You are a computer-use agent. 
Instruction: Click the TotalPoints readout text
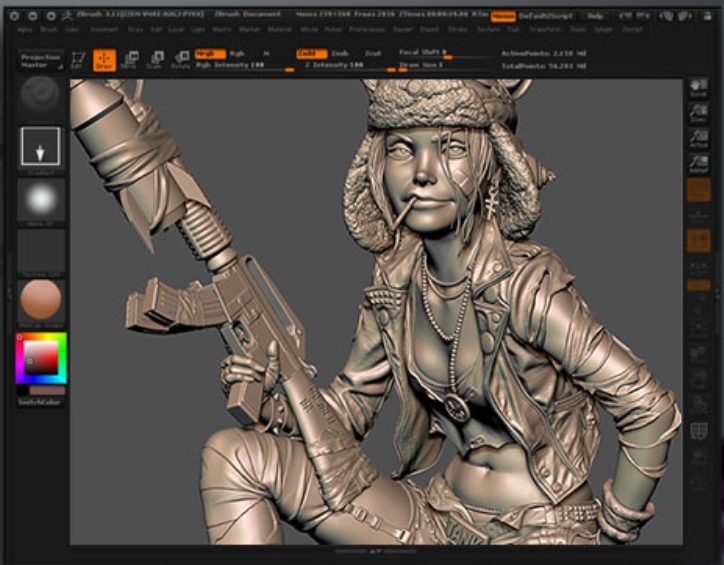pos(543,66)
